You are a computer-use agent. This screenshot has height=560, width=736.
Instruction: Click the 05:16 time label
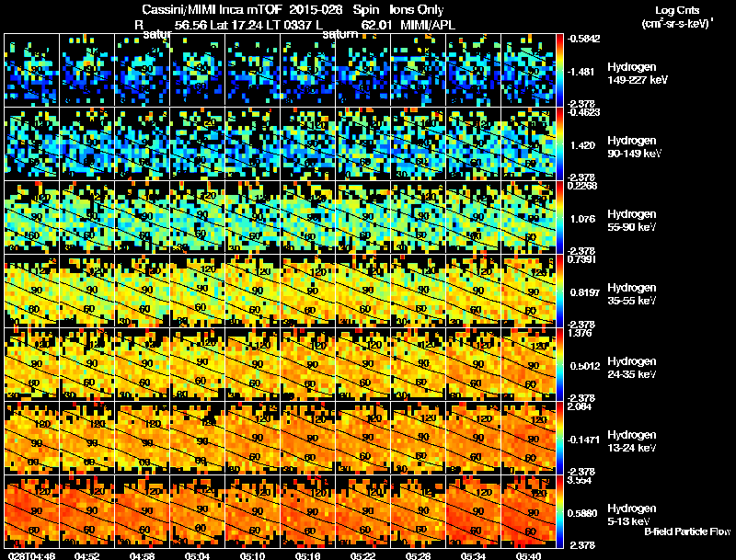coord(307,555)
